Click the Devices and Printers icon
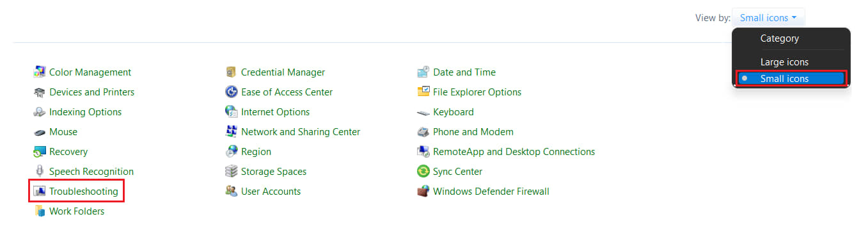The width and height of the screenshot is (868, 237). 40,92
